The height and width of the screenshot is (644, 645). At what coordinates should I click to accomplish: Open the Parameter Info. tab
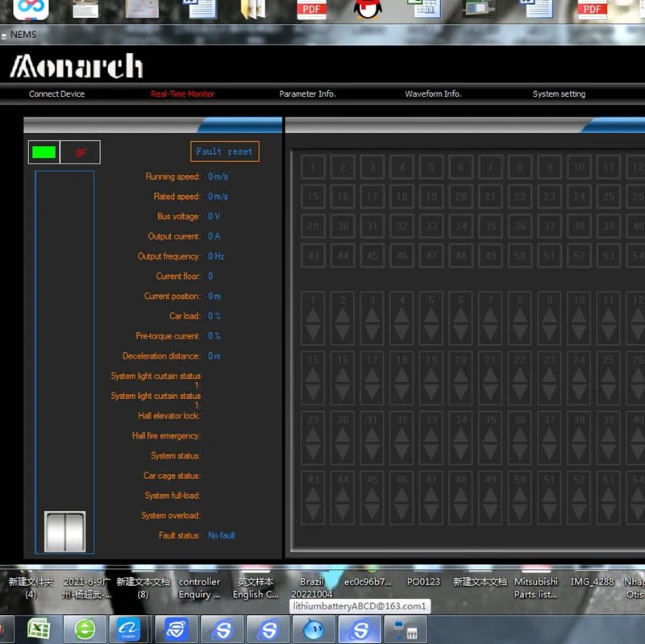tap(307, 93)
